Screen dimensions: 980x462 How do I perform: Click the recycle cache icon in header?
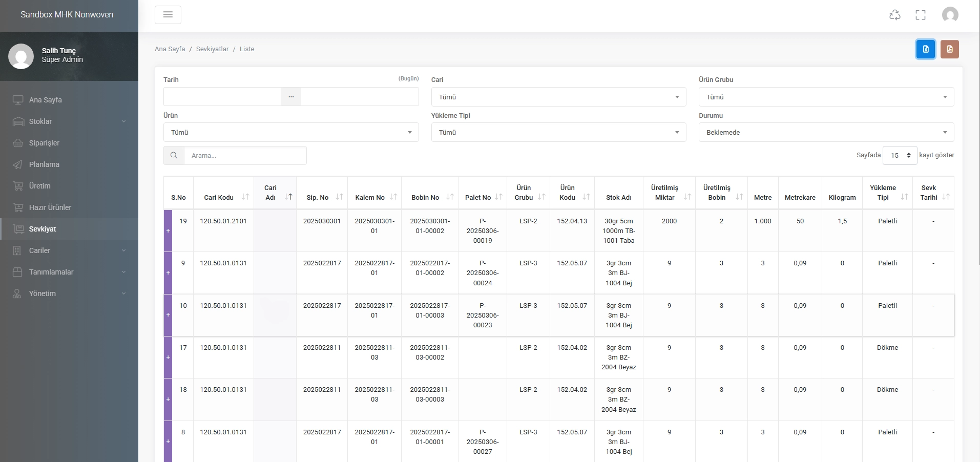coord(894,15)
